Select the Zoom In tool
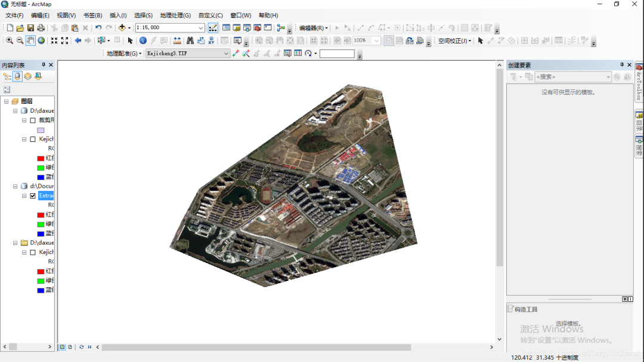This screenshot has width=644, height=362. (9, 41)
